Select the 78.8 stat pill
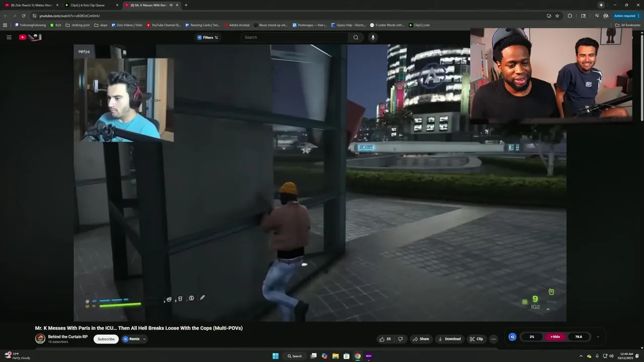 [x=579, y=337]
